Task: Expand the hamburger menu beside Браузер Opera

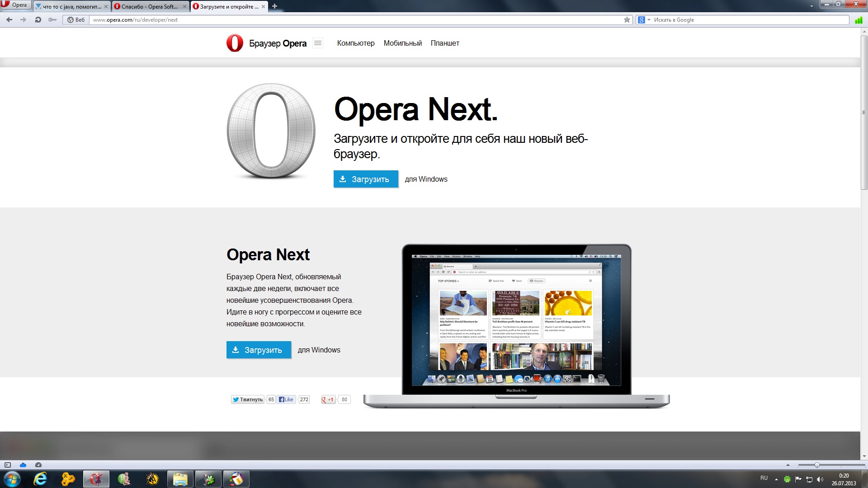Action: tap(318, 43)
